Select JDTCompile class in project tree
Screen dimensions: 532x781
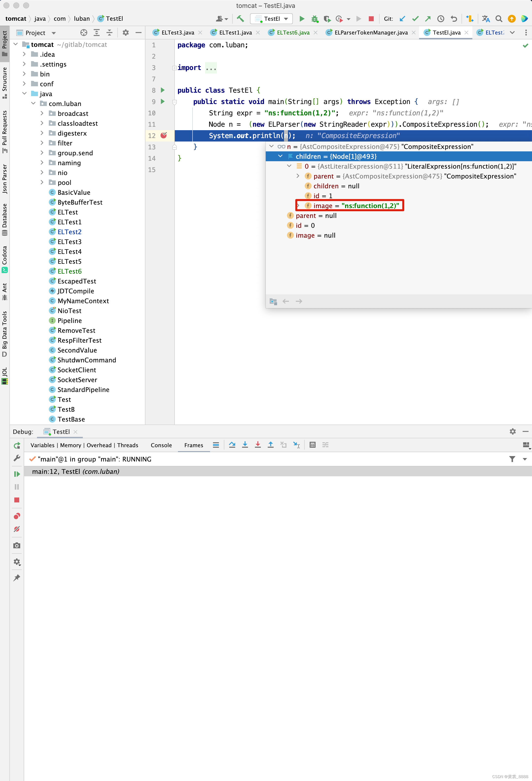click(x=76, y=291)
